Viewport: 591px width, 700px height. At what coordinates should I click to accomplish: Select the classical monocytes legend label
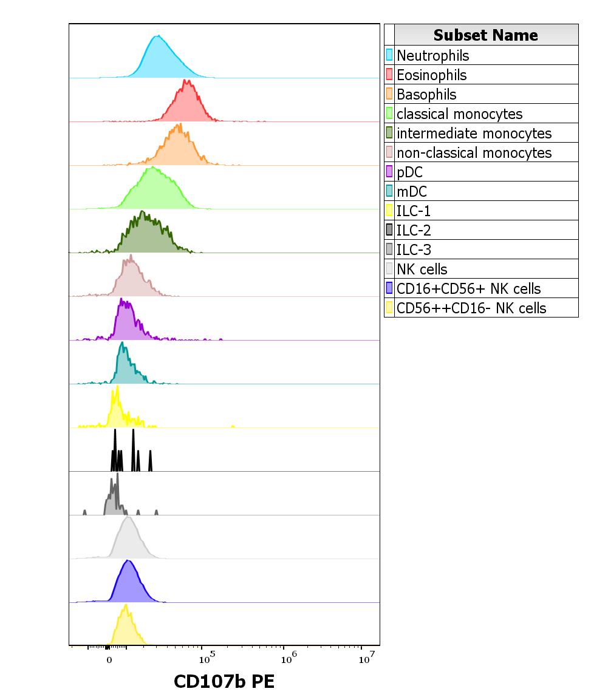[x=459, y=114]
